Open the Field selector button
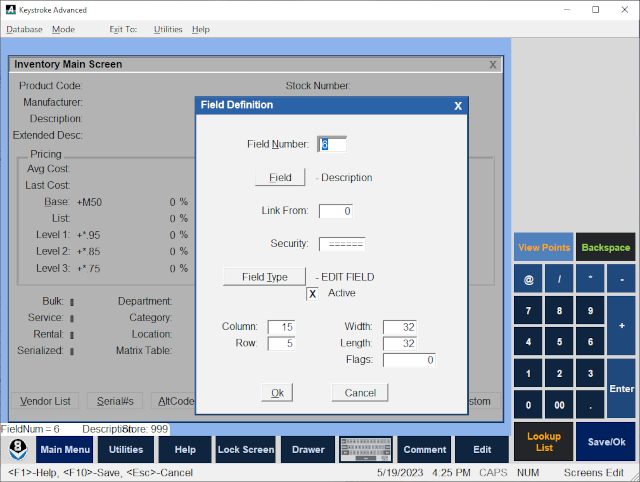 (280, 178)
